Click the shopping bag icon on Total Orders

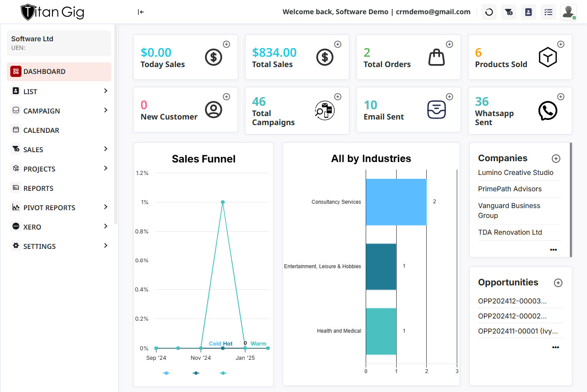pyautogui.click(x=436, y=58)
